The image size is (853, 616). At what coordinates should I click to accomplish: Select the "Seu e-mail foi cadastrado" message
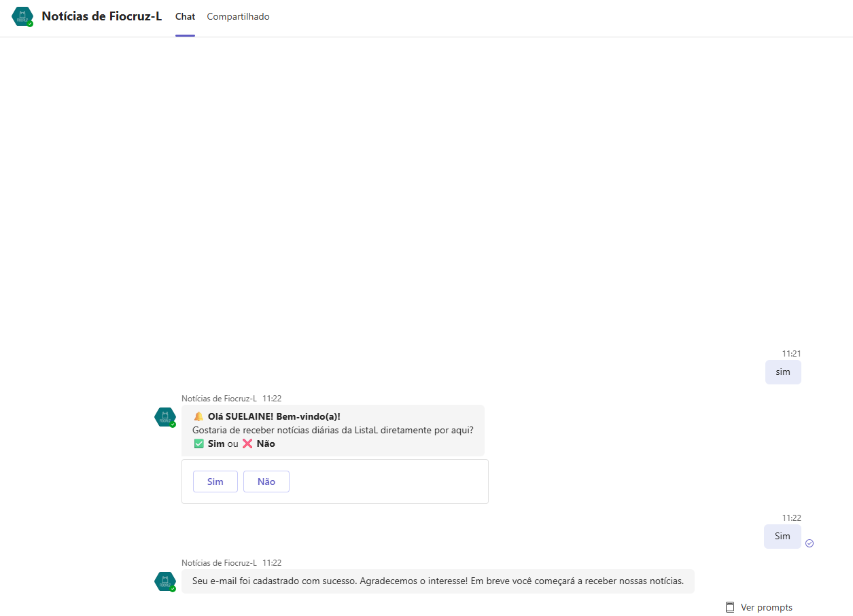click(x=437, y=581)
